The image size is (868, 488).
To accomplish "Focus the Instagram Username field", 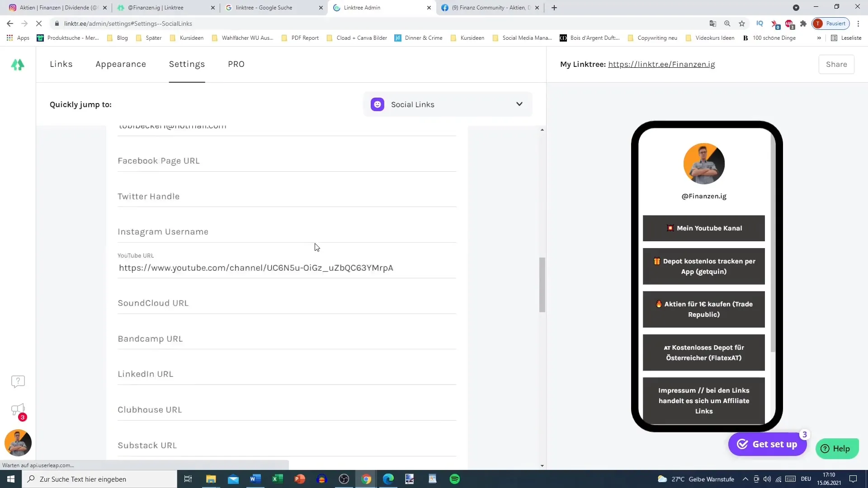I will pos(287,232).
